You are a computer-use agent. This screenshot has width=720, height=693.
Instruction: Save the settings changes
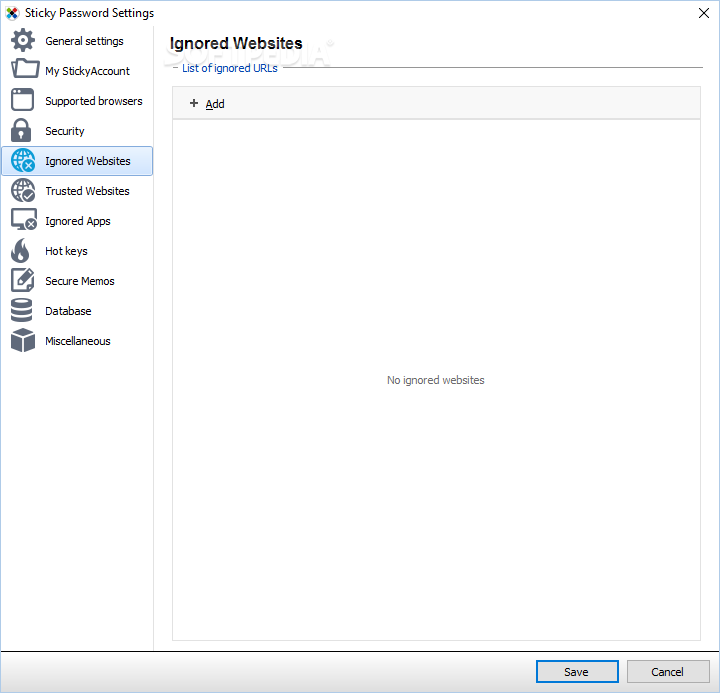click(x=577, y=671)
